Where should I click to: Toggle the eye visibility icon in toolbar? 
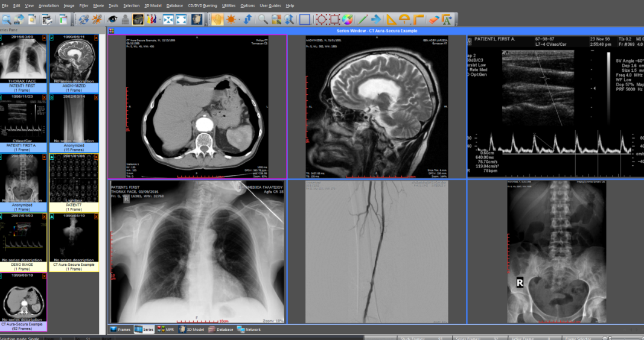112,19
